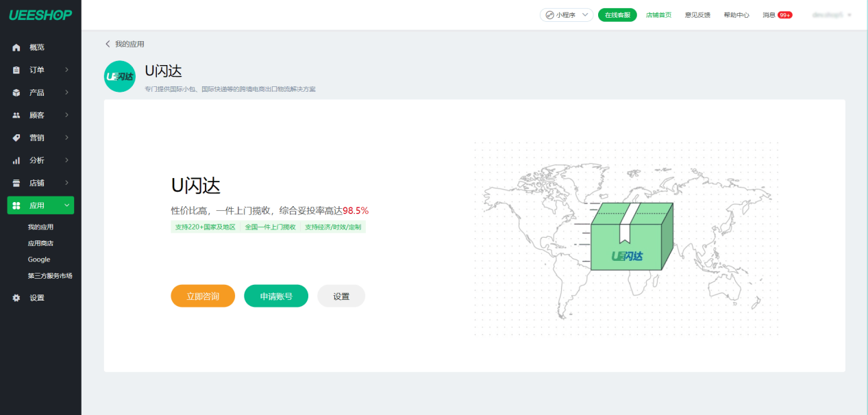The height and width of the screenshot is (415, 868).
Task: Go back via 我的应用 breadcrumb text
Action: [129, 44]
